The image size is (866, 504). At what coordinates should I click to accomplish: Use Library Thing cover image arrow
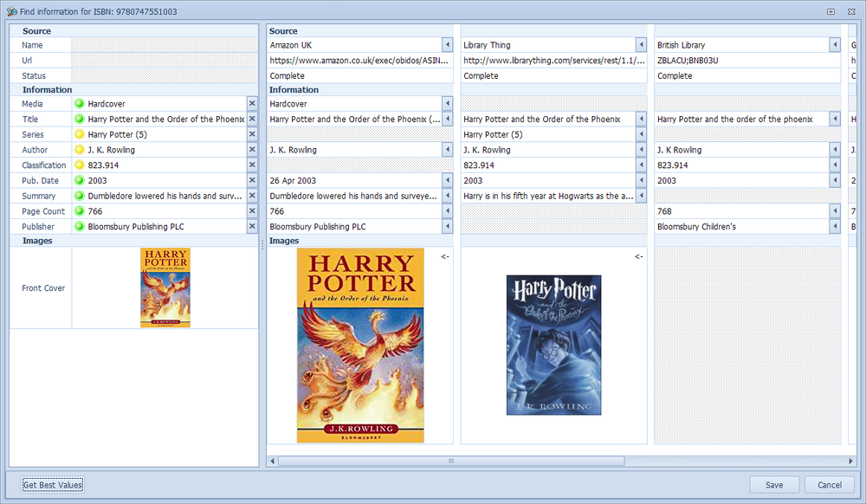tap(638, 256)
